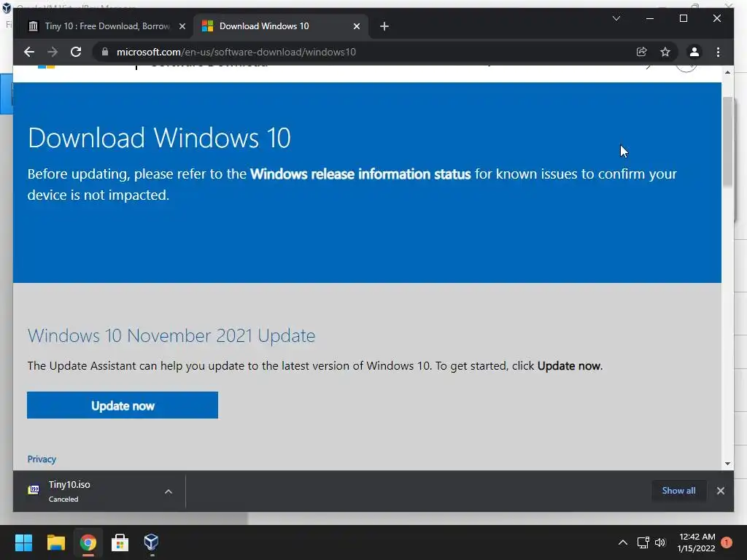Expand Tiny10.iso download options chevron

[x=169, y=491]
